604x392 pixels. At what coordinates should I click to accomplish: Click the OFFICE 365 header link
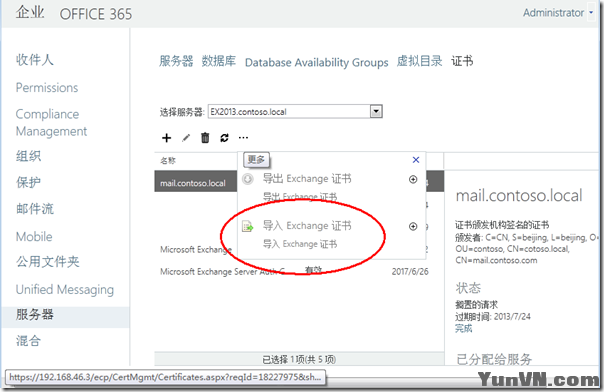tap(96, 14)
